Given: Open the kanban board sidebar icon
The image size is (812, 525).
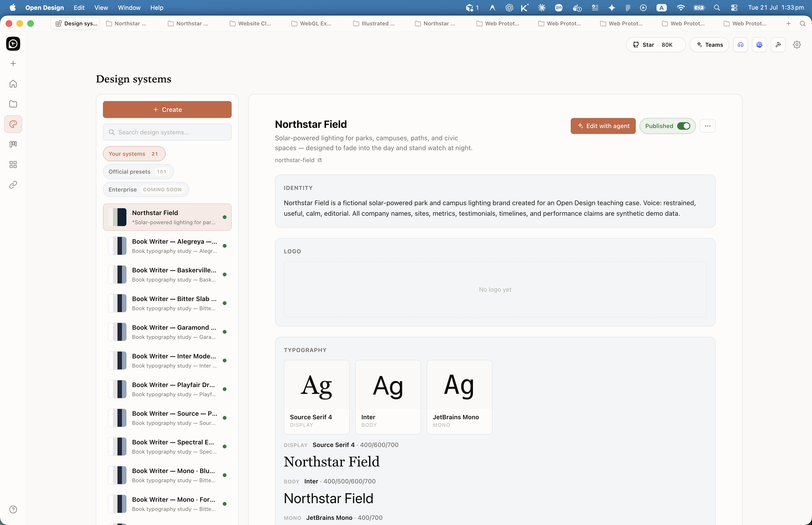Looking at the screenshot, I should point(13,144).
